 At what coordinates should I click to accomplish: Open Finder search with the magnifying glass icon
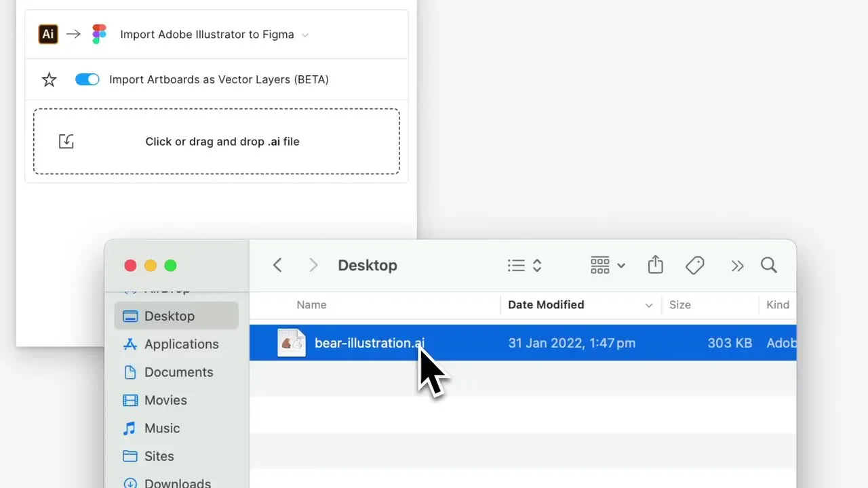click(x=769, y=265)
